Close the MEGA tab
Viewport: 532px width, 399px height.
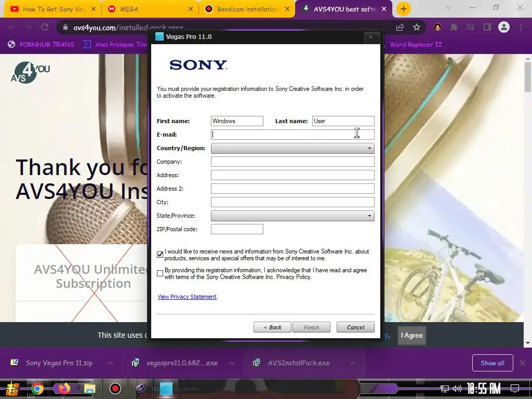pos(191,9)
